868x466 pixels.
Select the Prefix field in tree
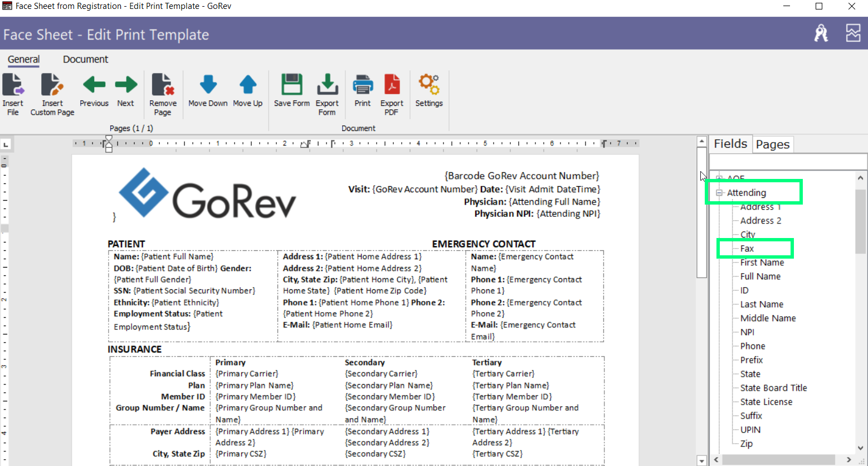coord(752,360)
